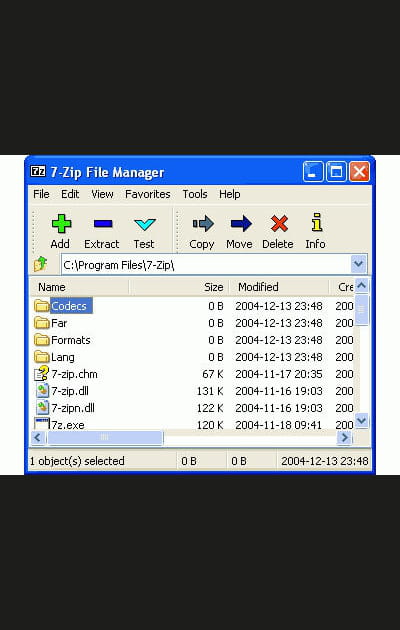Select the blue Extract minus icon
Viewport: 400px width, 630px height.
pyautogui.click(x=103, y=224)
